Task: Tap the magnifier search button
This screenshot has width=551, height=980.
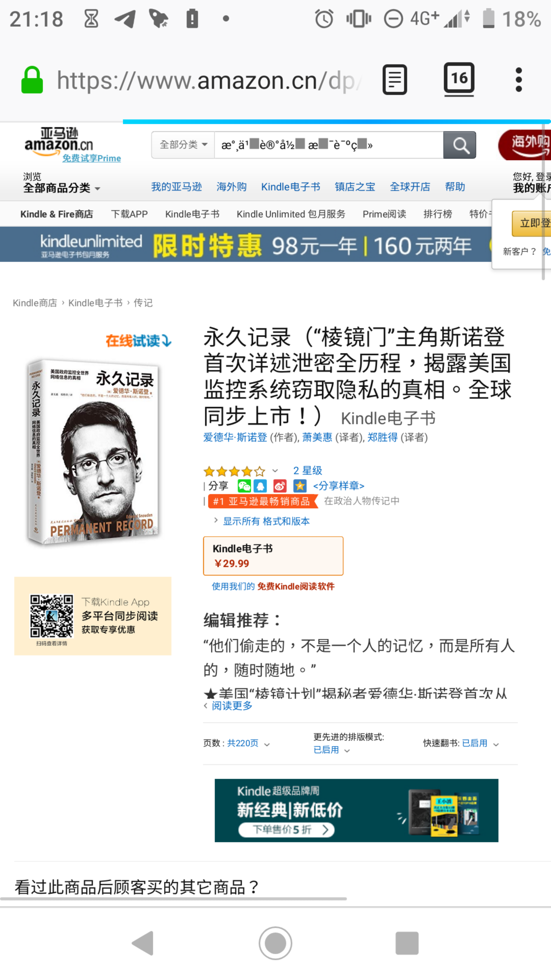Action: tap(460, 145)
